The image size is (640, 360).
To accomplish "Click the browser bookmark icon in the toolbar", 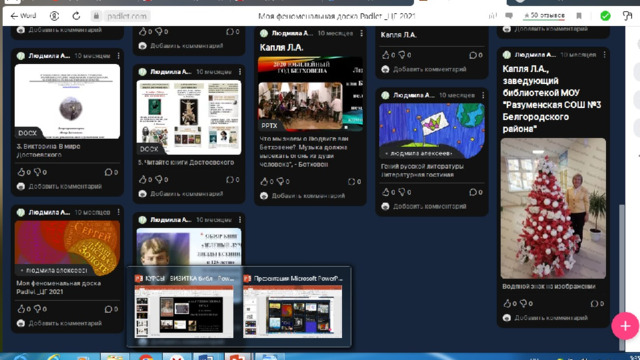I will [x=579, y=16].
